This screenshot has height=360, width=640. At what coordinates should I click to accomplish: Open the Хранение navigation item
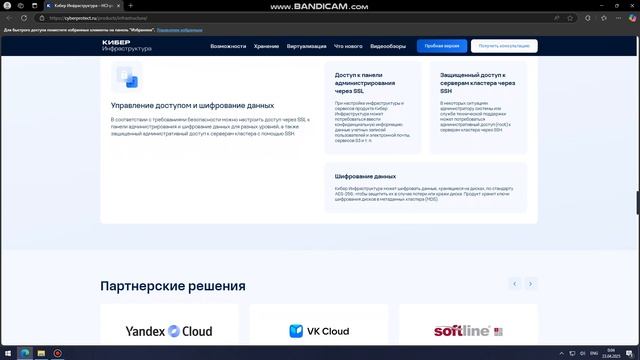266,46
